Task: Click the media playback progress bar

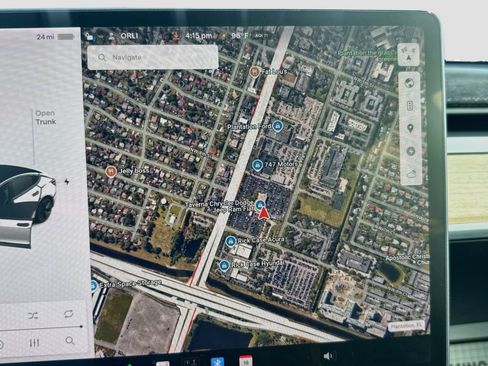Action: coord(41,328)
